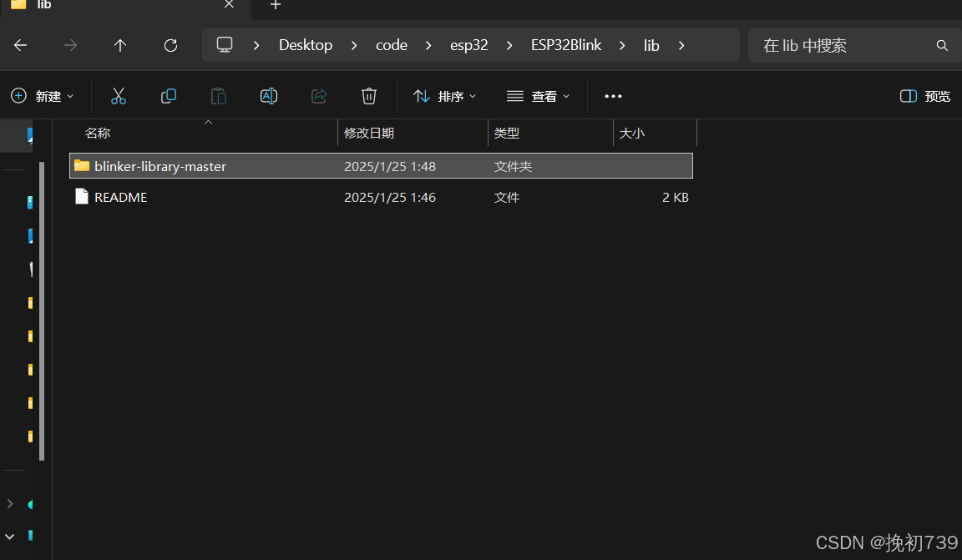Click the Delete trash icon
Viewport: 962px width, 560px height.
click(x=369, y=95)
